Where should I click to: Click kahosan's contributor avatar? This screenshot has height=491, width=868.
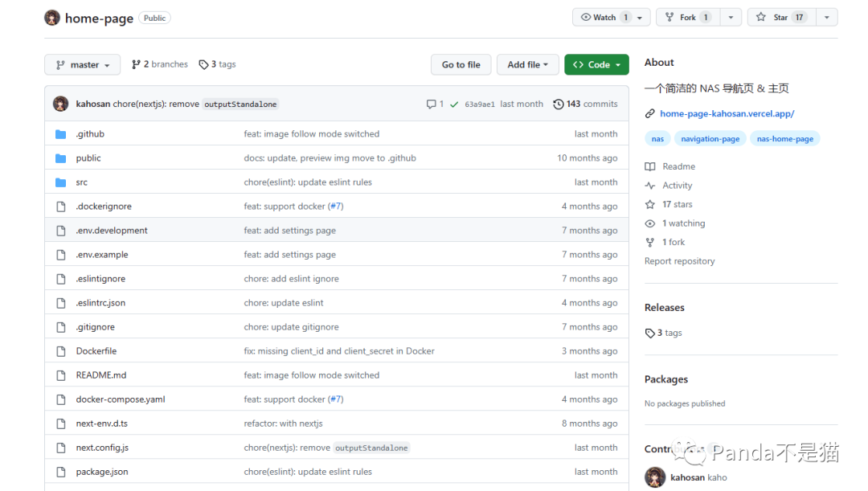tap(655, 477)
